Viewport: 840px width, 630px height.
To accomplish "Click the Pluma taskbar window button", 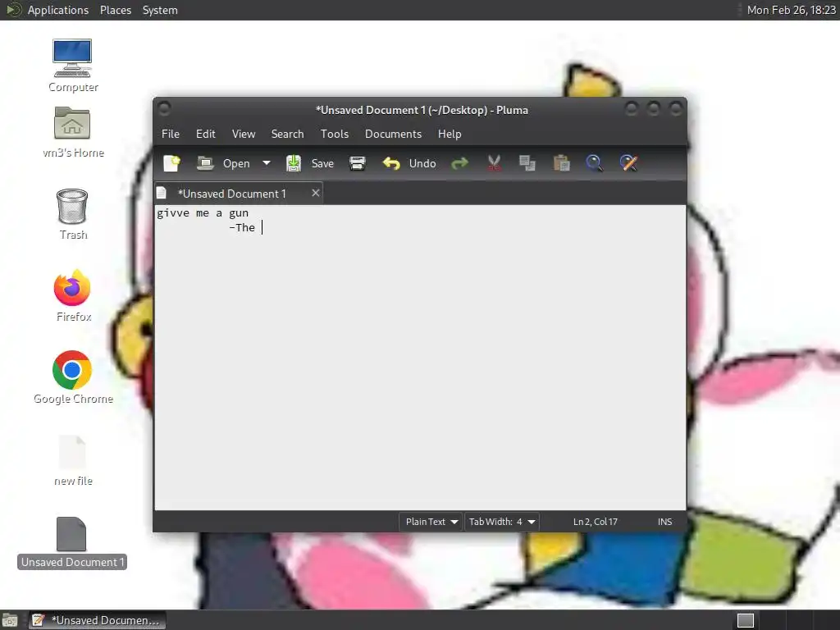I will pos(97,620).
